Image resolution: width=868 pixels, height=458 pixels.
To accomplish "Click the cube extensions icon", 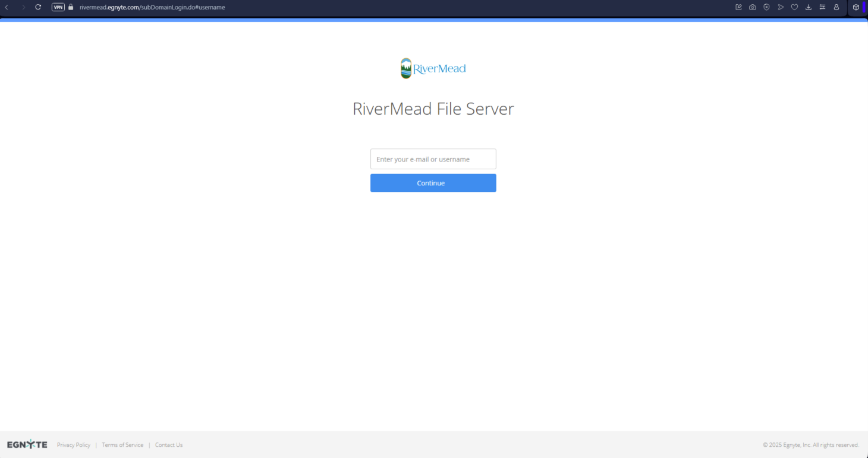I will (856, 7).
